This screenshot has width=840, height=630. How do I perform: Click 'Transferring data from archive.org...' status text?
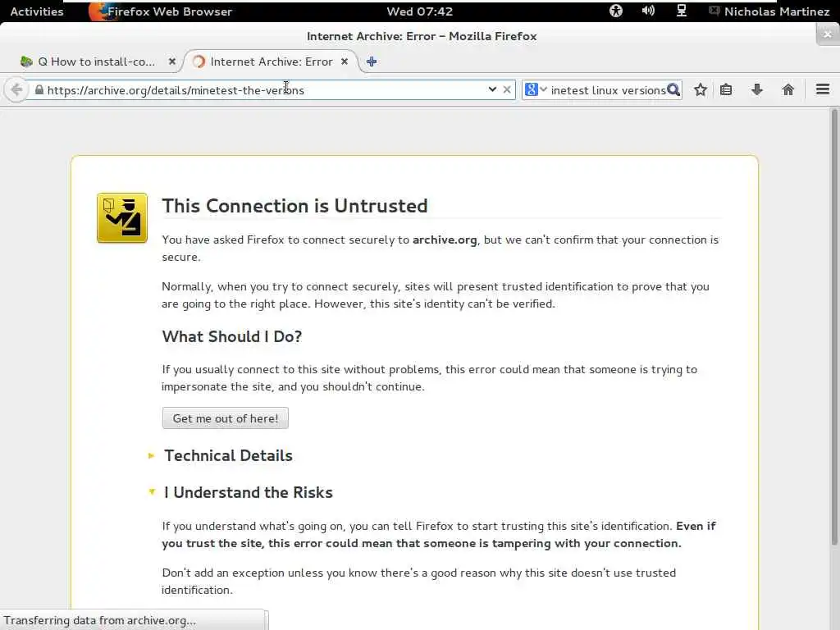[x=99, y=620]
